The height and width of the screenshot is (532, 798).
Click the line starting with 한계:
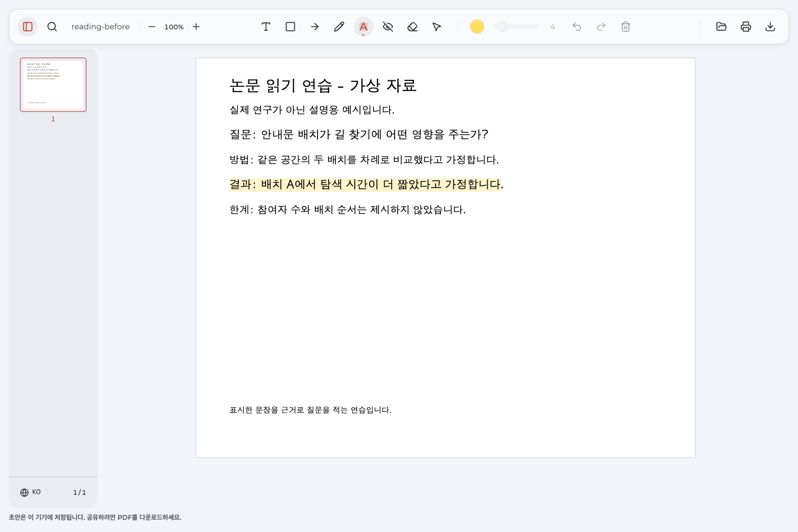click(347, 209)
